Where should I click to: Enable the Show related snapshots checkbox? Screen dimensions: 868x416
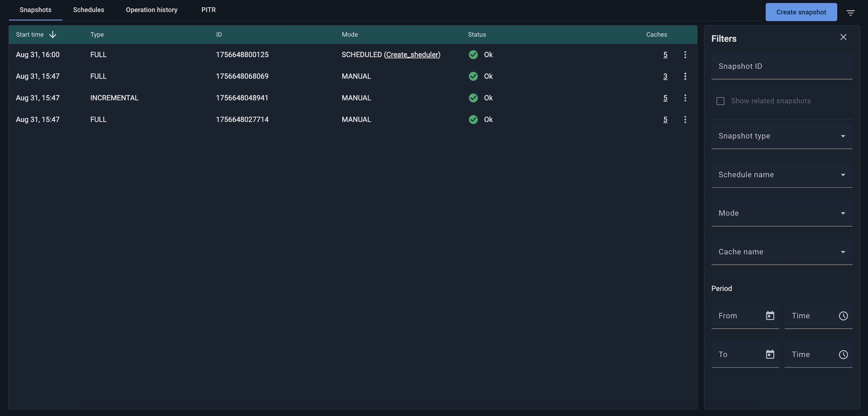(721, 101)
